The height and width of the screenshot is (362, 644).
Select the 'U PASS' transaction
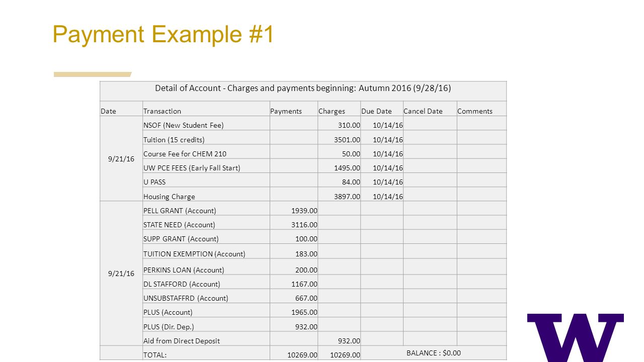point(154,182)
